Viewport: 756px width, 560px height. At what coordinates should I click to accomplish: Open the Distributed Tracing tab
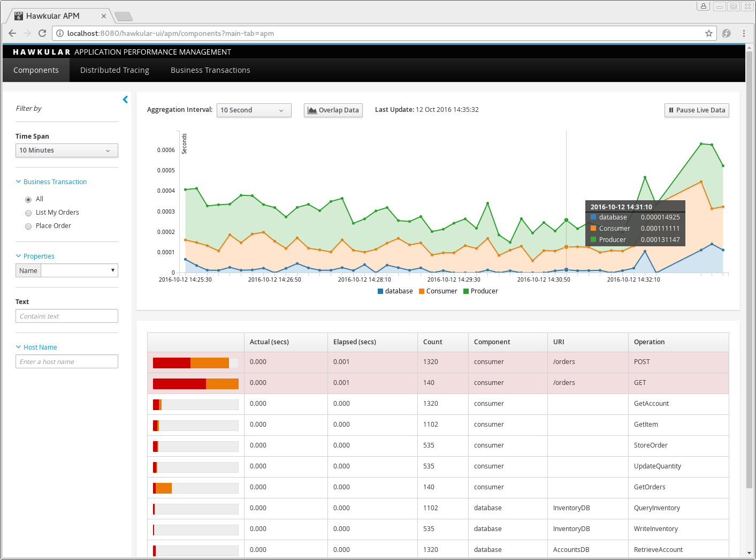114,70
